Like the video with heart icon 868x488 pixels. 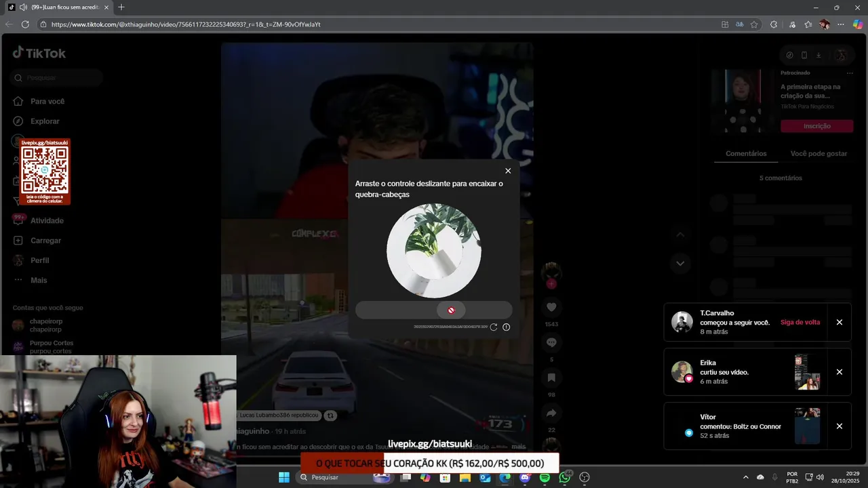click(x=551, y=307)
